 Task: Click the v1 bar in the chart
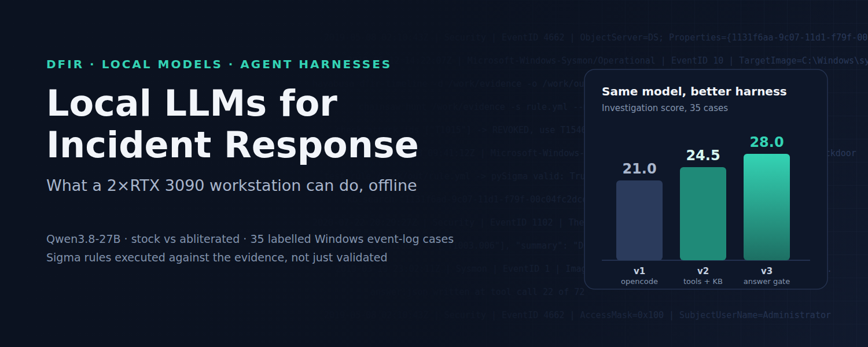point(639,220)
